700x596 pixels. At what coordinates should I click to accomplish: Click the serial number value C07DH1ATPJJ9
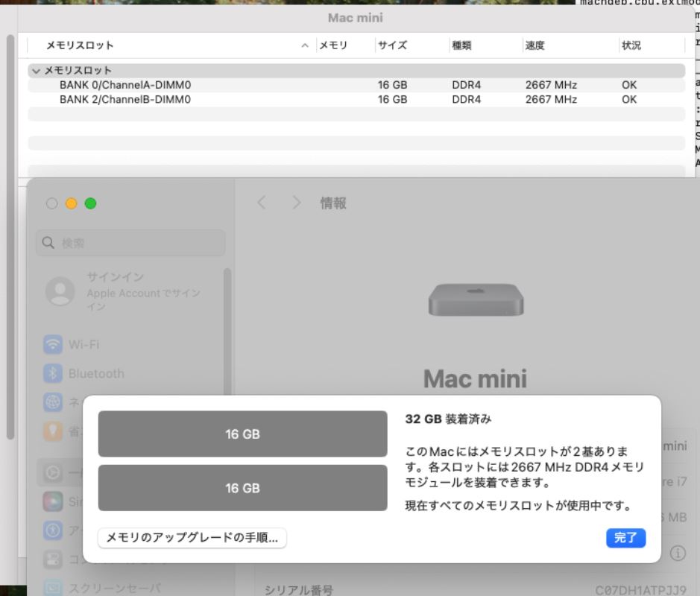[640, 590]
